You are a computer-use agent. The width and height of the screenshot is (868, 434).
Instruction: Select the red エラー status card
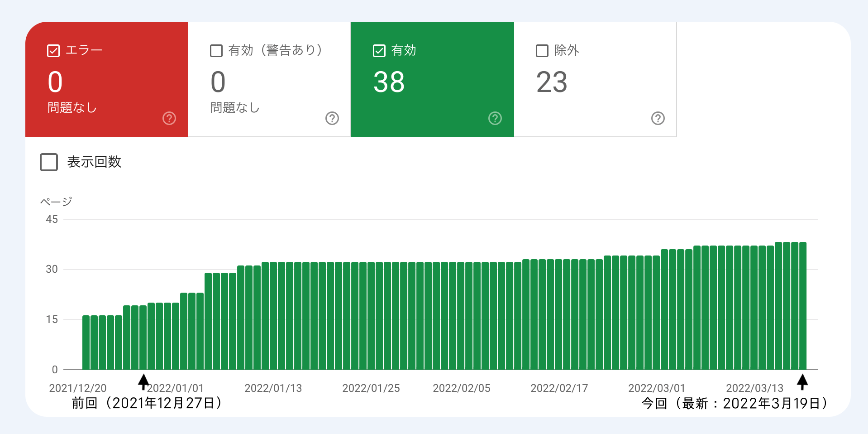tap(107, 79)
